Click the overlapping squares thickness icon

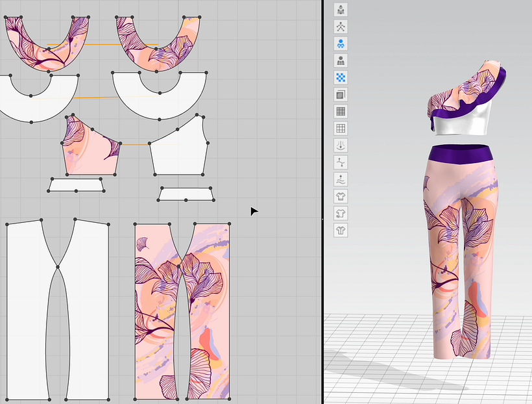click(341, 95)
